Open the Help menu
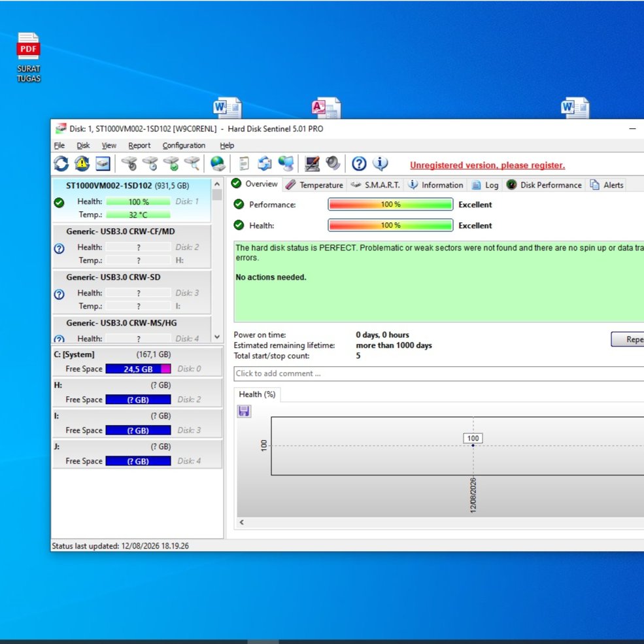Viewport: 644px width, 644px height. (x=227, y=145)
